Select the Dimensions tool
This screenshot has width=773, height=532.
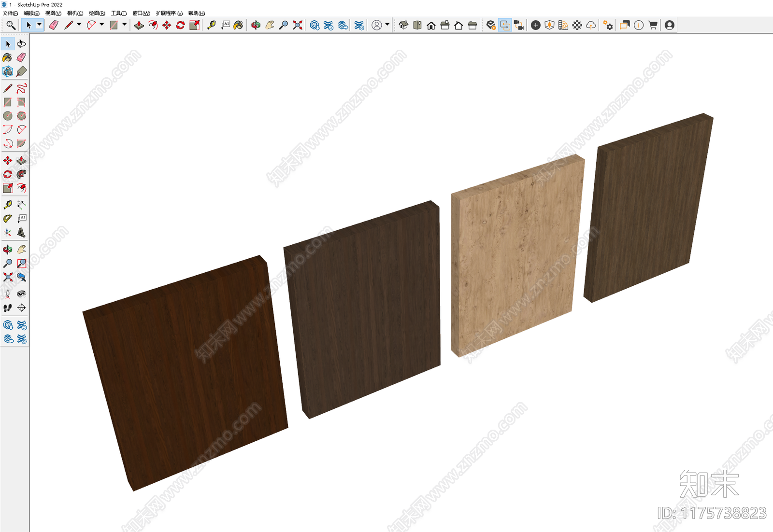click(21, 205)
